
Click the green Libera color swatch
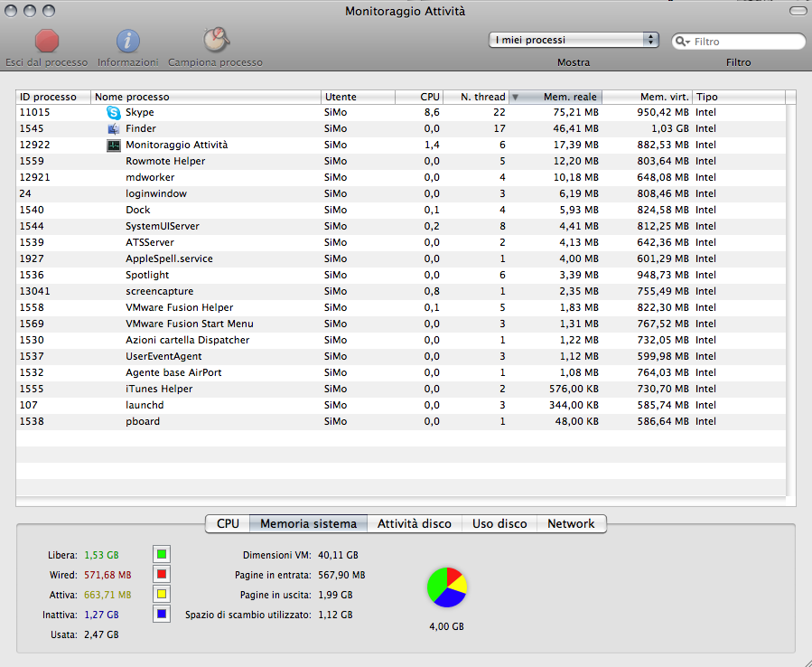tap(162, 554)
